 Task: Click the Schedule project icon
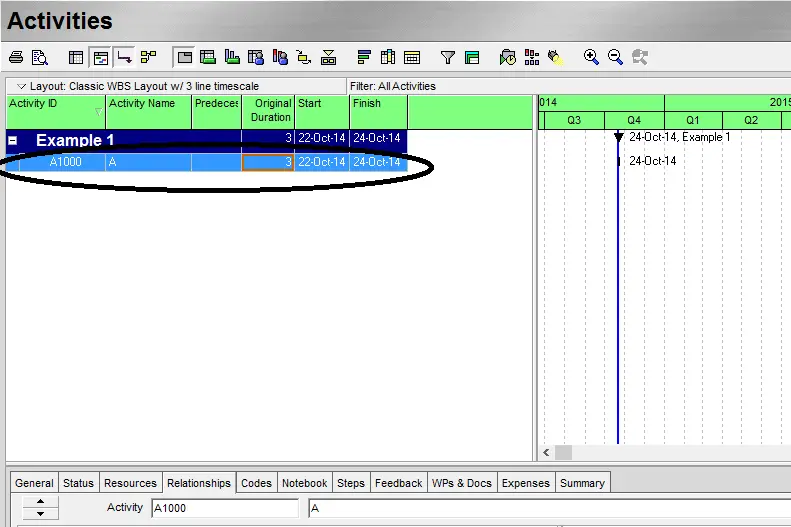tap(507, 57)
